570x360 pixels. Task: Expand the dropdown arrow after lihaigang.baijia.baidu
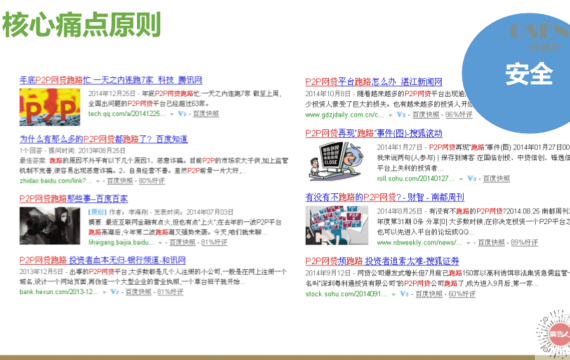pyautogui.click(x=160, y=243)
